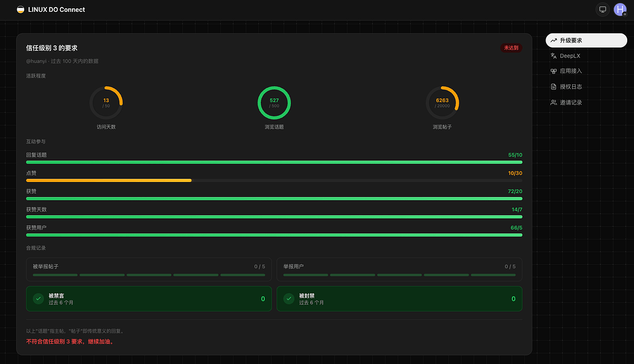Click the orange 点赞 progress bar

point(109,180)
